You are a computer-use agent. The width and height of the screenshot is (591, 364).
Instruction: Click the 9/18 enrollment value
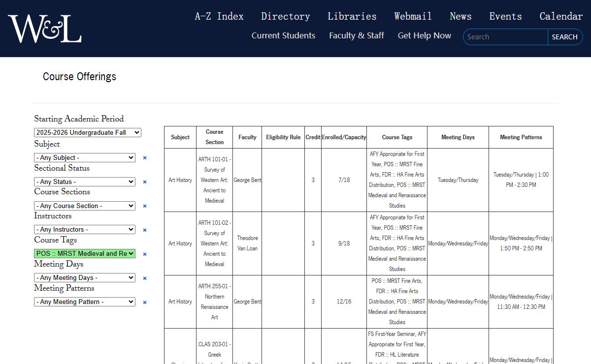344,243
